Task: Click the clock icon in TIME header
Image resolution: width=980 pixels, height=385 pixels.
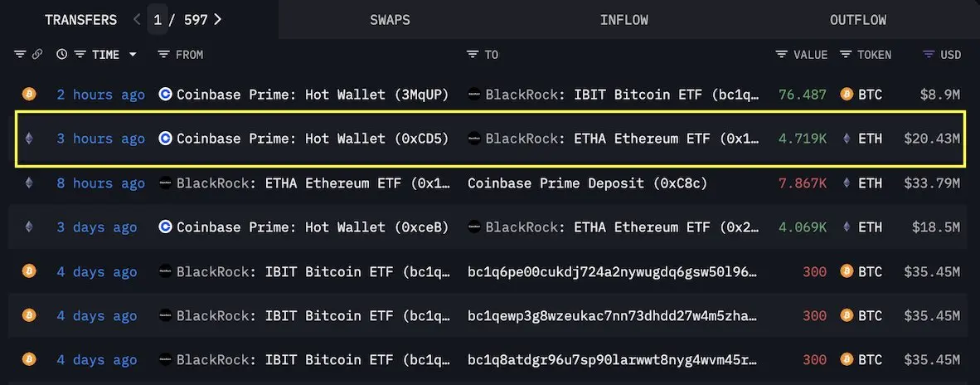Action: (62, 55)
